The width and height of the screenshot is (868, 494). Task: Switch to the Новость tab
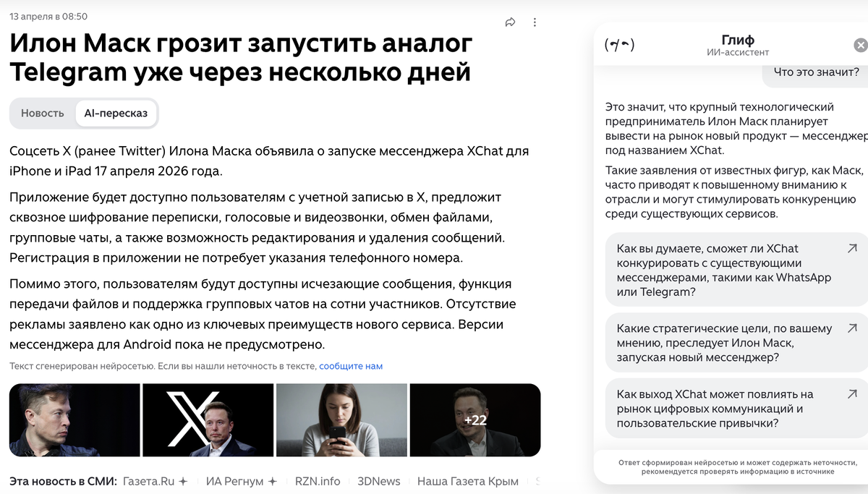point(43,113)
